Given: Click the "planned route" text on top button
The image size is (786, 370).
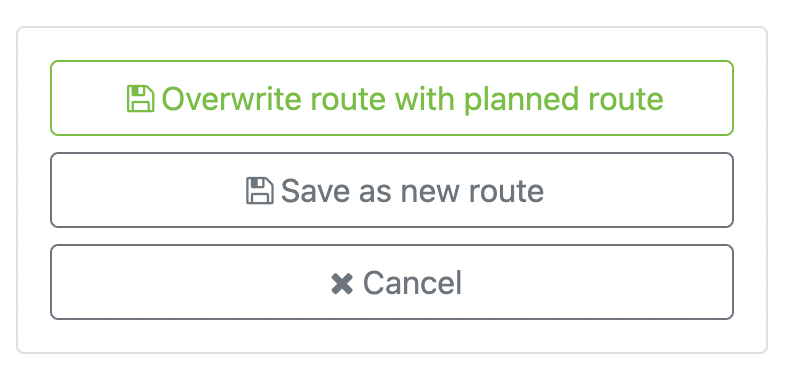Looking at the screenshot, I should pos(563,99).
